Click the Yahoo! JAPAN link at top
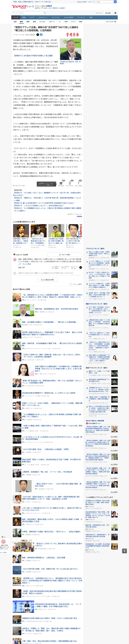The width and height of the screenshot is (129, 644). click(x=82, y=2)
